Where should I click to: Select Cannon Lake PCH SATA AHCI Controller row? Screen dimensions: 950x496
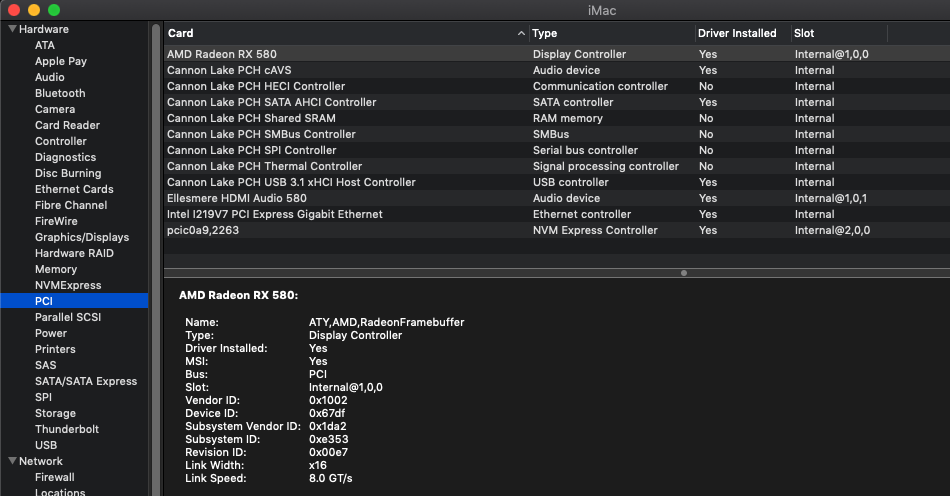coord(557,102)
